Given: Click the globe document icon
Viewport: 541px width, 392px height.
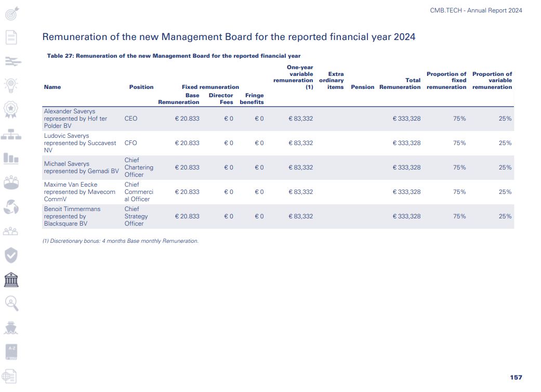Looking at the screenshot, I should click(9, 376).
